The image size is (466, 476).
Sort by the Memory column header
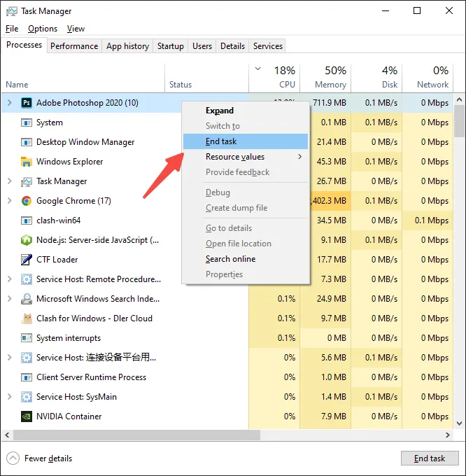325,78
